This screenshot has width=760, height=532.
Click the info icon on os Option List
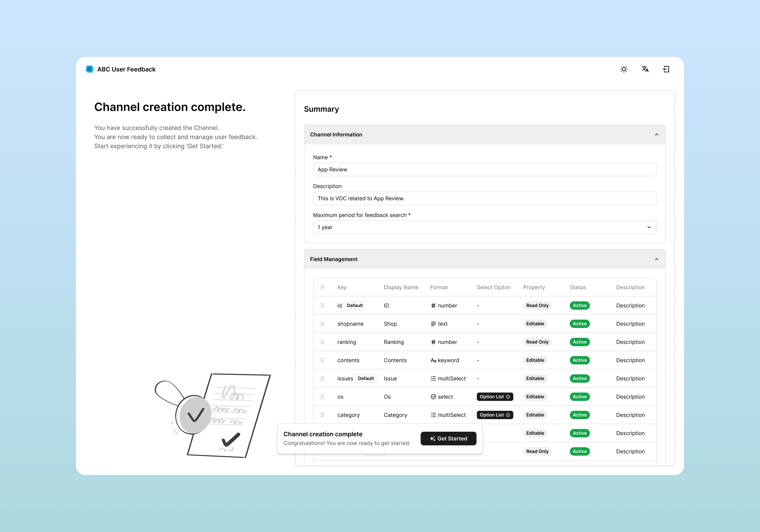pos(508,397)
